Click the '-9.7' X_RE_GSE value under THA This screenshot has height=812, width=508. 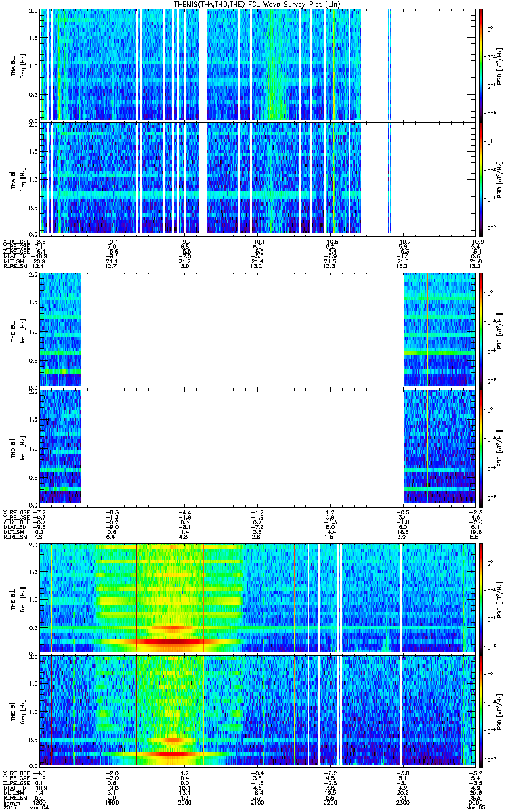pyautogui.click(x=184, y=241)
